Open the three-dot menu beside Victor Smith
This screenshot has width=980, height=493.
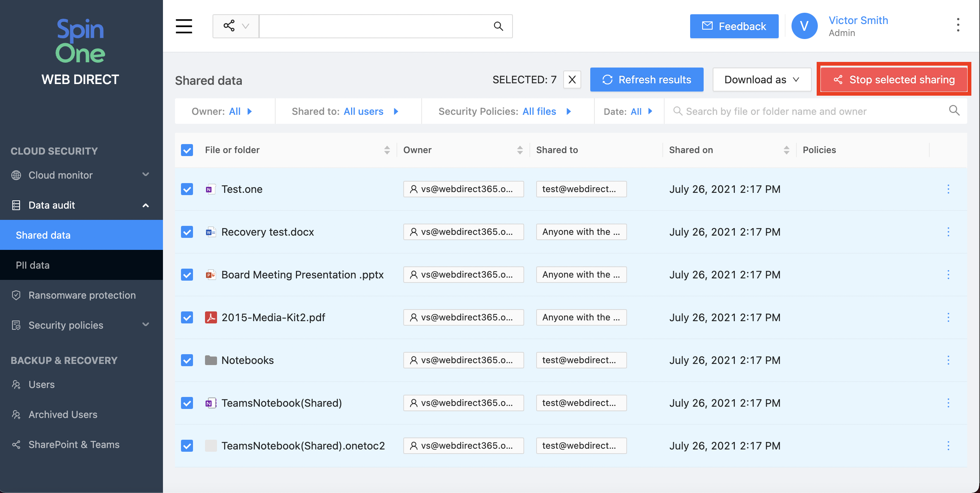click(957, 25)
